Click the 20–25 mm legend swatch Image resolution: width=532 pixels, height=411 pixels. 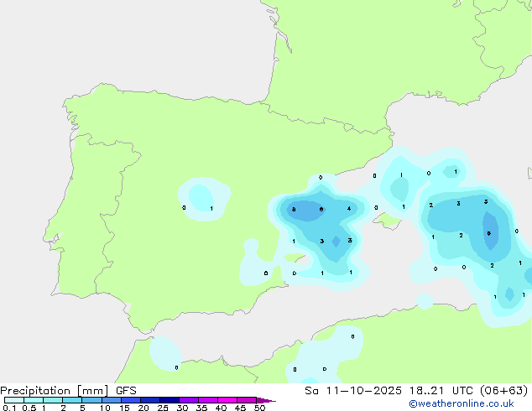[x=150, y=400]
